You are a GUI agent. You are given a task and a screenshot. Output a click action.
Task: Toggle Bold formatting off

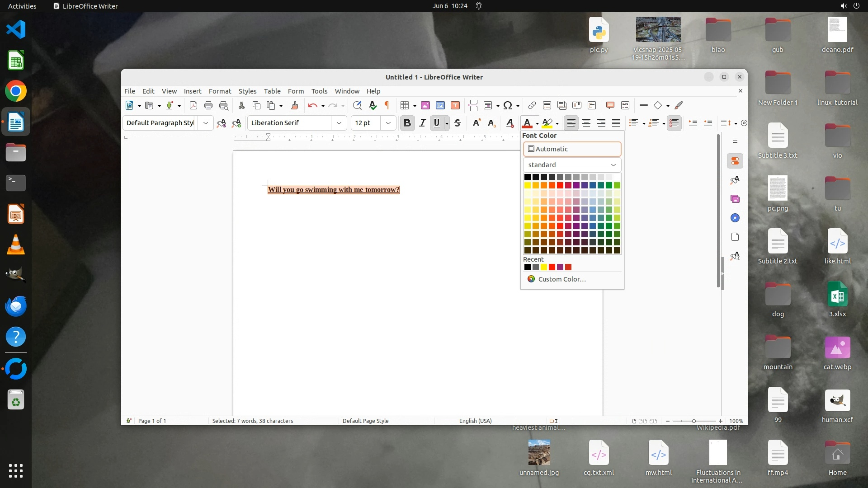[407, 123]
